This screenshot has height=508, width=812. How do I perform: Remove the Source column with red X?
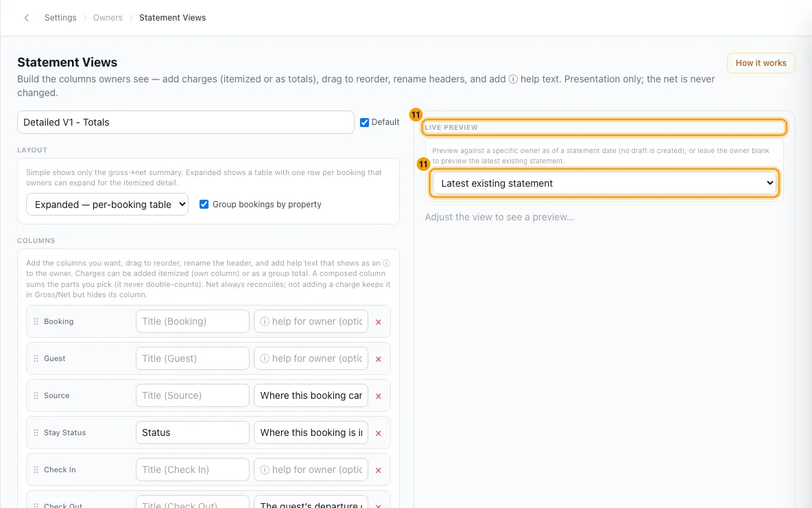click(379, 396)
